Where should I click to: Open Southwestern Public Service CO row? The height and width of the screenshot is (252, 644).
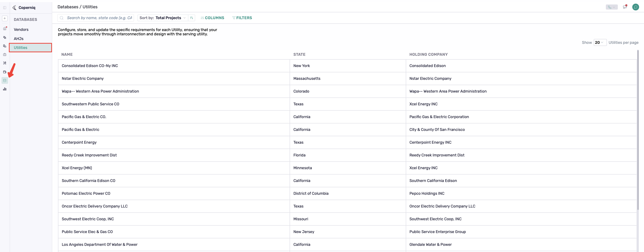coord(347,104)
